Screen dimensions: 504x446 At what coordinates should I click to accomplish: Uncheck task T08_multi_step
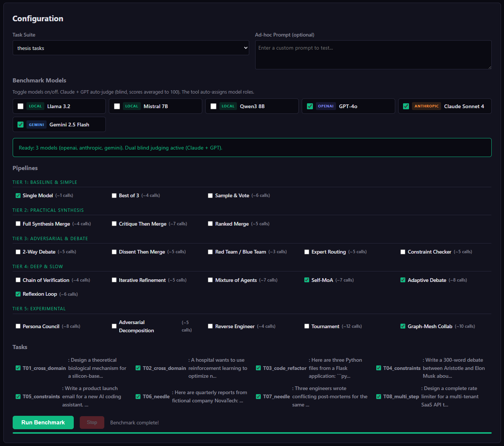(379, 396)
